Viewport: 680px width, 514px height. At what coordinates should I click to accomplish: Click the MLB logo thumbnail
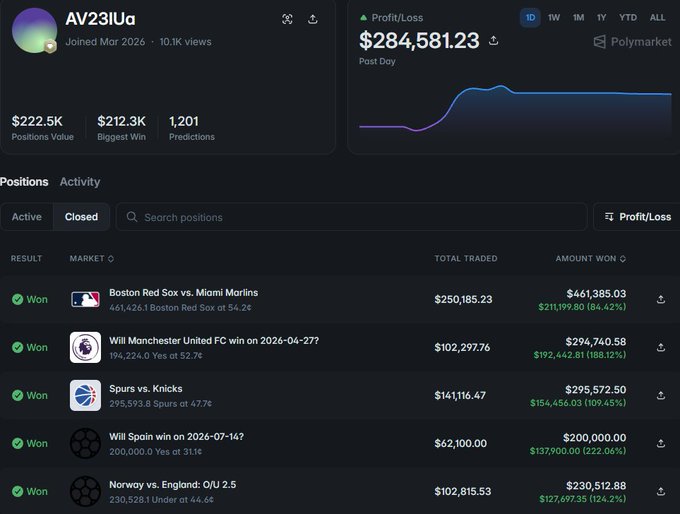(85, 299)
